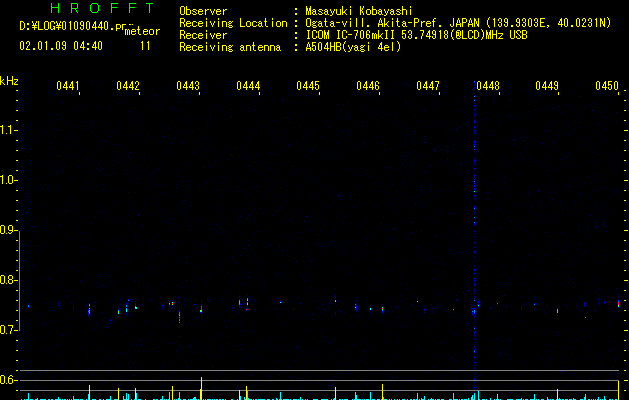
Task: Click the 0445 time marker
Action: [x=308, y=86]
